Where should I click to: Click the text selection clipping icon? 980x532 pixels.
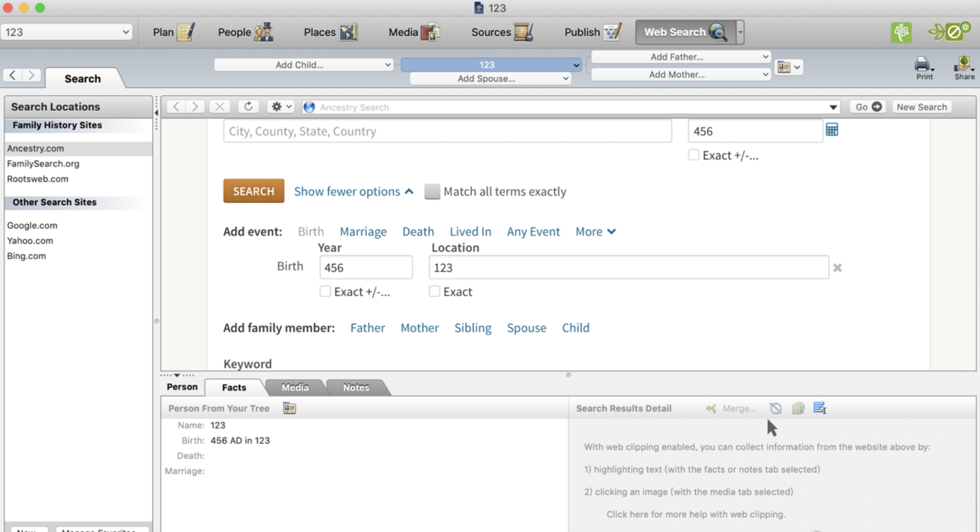pos(820,408)
